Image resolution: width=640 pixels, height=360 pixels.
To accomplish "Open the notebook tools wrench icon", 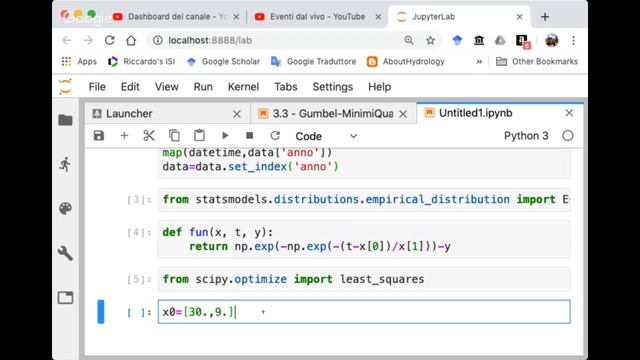I will click(65, 253).
